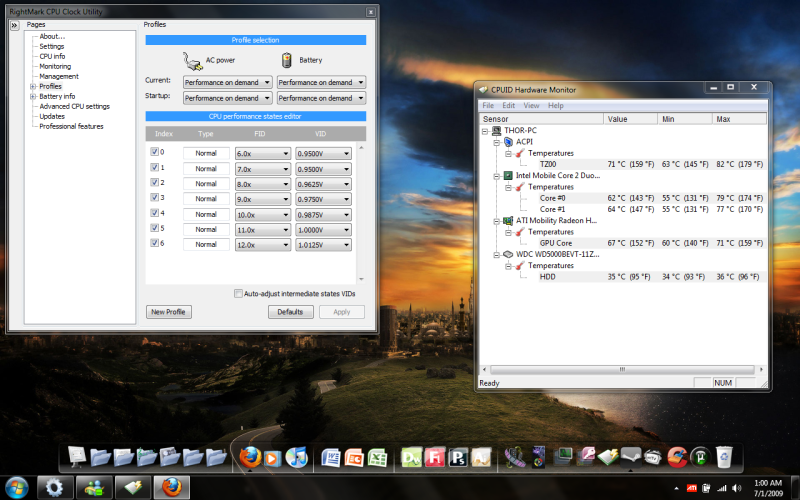Open Microsoft Access dock icon

click(x=585, y=456)
